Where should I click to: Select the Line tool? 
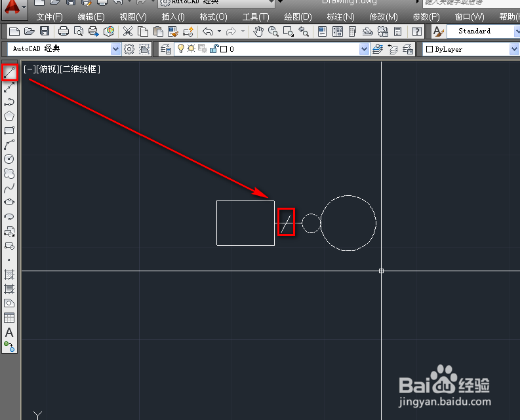[x=9, y=73]
